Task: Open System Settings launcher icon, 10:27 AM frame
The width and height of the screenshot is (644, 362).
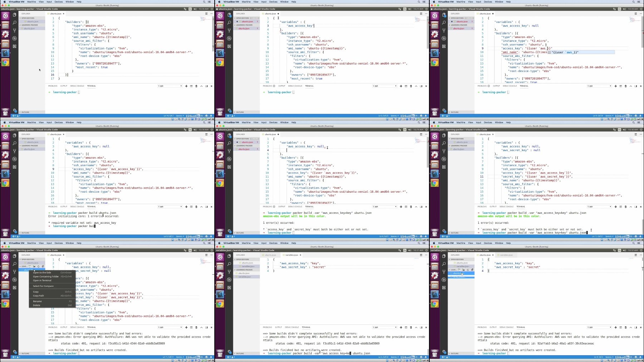Action: 220,34
